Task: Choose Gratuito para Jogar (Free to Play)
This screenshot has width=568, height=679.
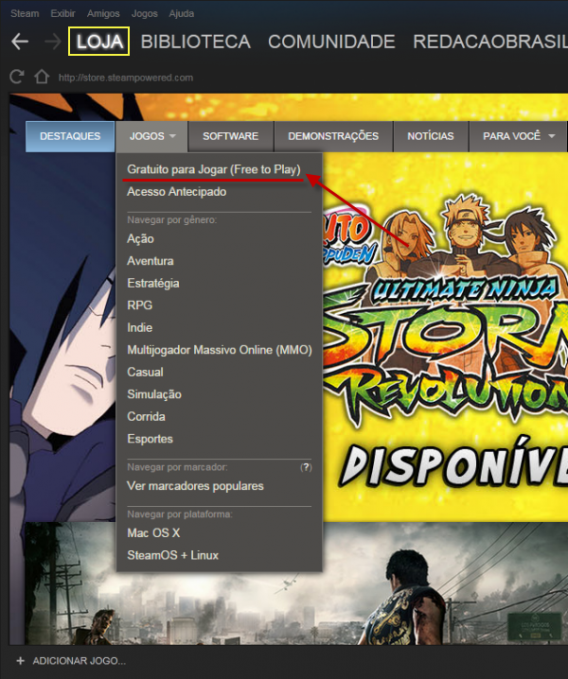Action: (x=214, y=169)
